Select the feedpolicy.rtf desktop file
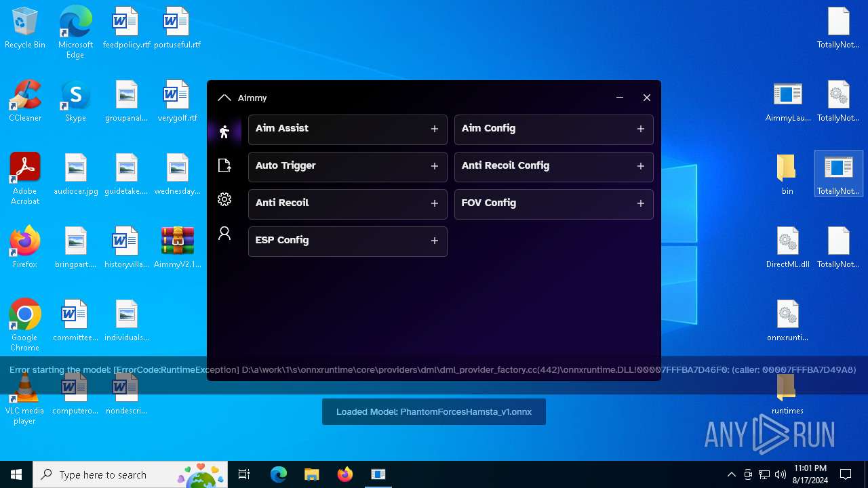This screenshot has height=488, width=868. [126, 28]
